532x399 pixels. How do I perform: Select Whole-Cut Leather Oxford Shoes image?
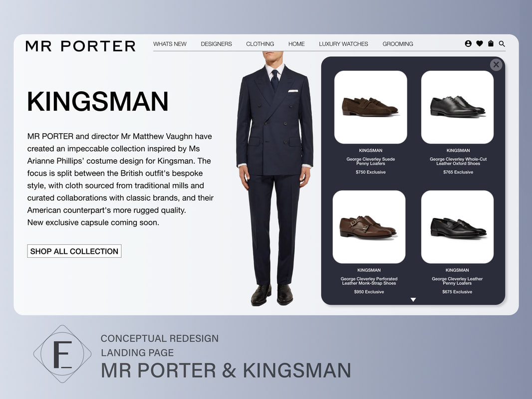pyautogui.click(x=457, y=107)
